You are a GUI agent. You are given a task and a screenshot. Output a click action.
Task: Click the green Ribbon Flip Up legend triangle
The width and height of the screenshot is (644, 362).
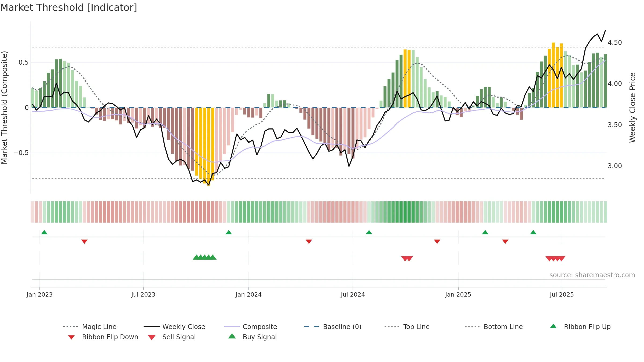click(x=553, y=326)
